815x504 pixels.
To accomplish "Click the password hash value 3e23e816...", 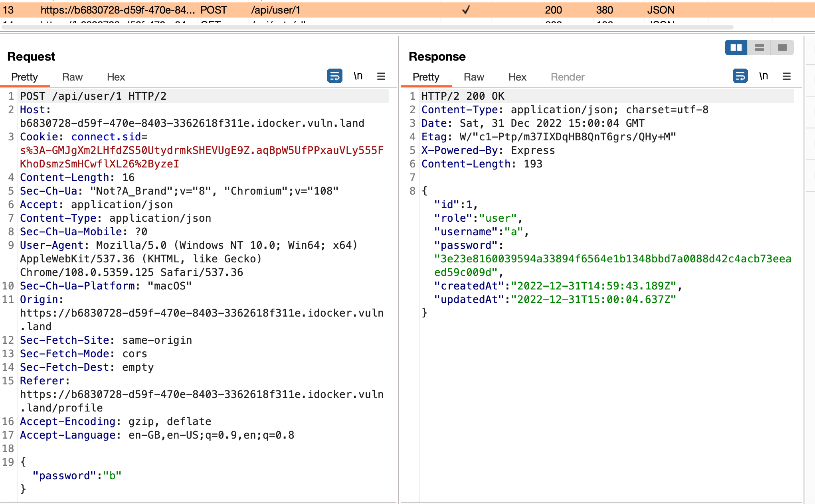I will pos(613,266).
